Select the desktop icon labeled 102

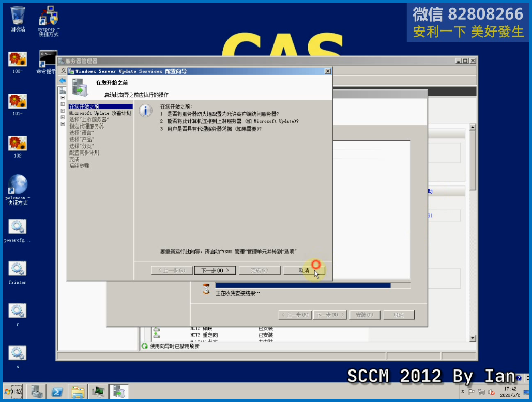(x=18, y=147)
